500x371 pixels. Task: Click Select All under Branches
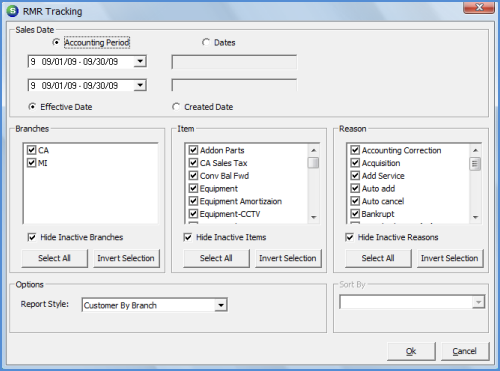[x=54, y=258]
